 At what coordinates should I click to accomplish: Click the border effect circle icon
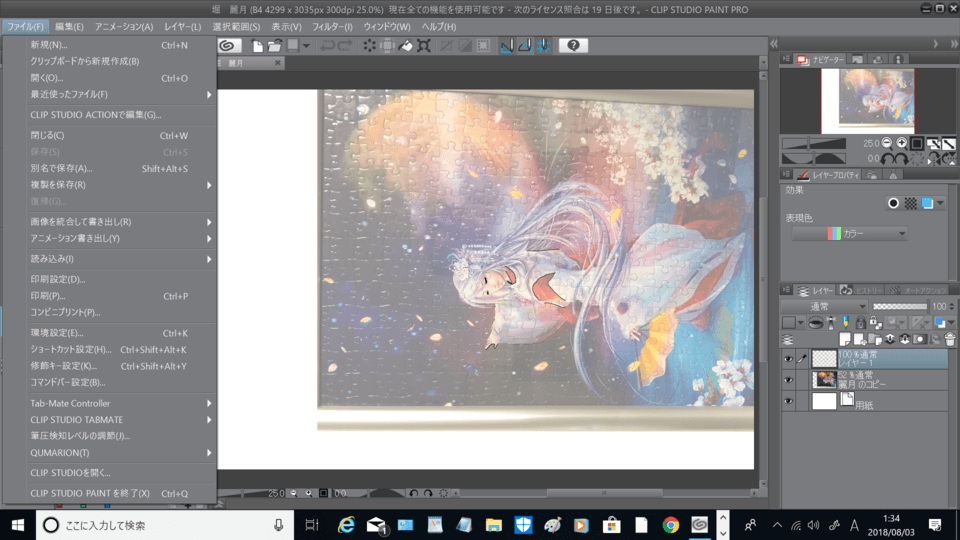(893, 203)
